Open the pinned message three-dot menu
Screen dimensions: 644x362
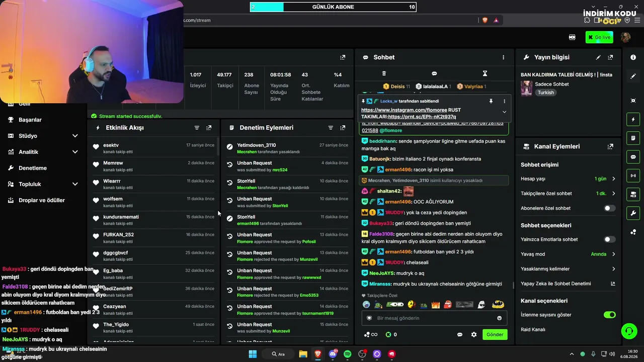(504, 101)
